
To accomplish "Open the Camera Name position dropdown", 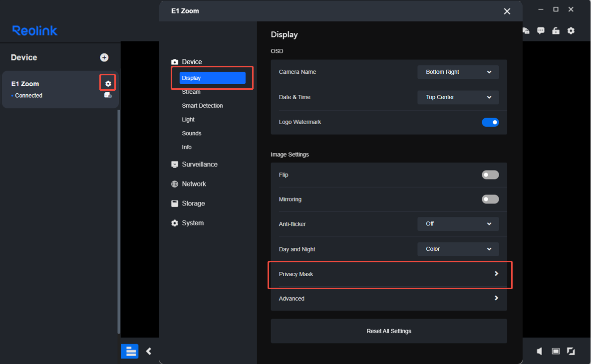I will pos(458,72).
